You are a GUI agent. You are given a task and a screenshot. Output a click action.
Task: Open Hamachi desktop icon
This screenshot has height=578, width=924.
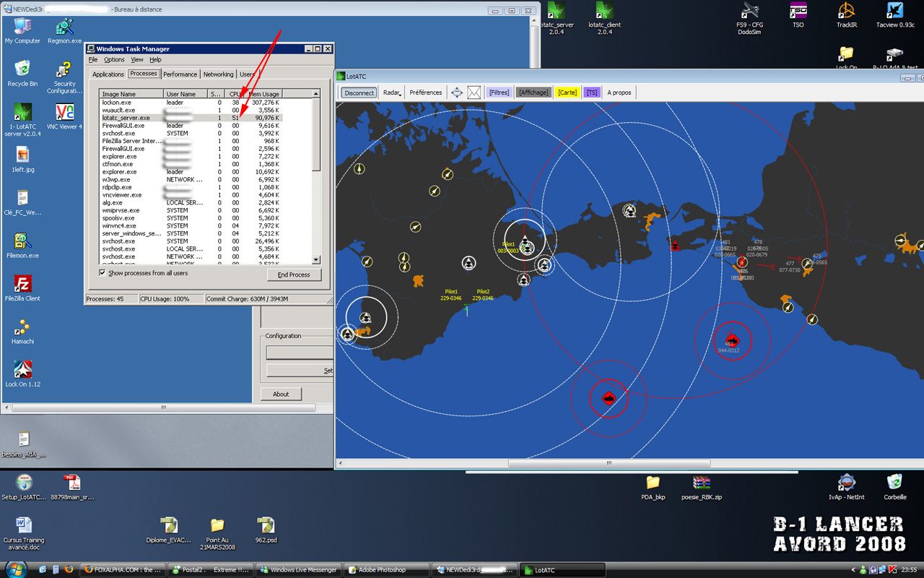point(22,327)
